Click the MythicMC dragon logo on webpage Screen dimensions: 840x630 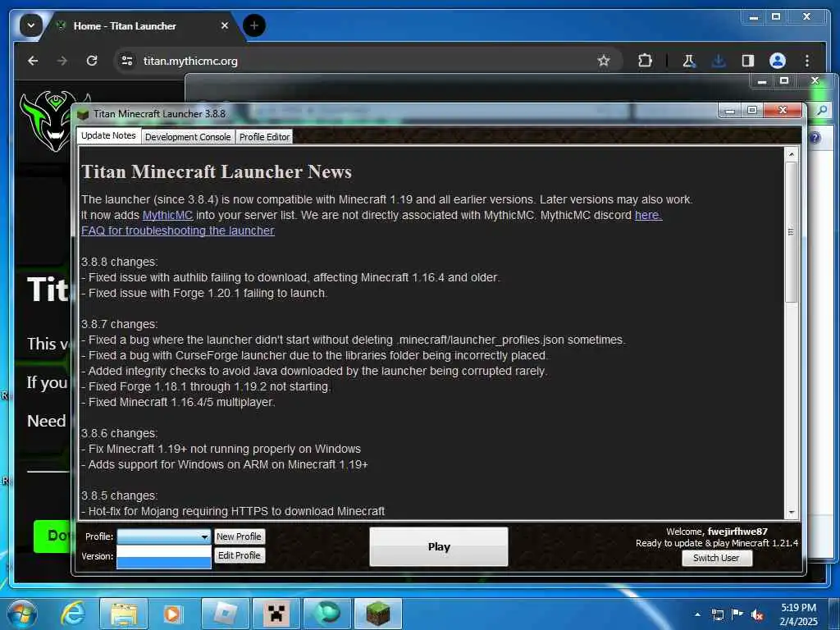(46, 121)
